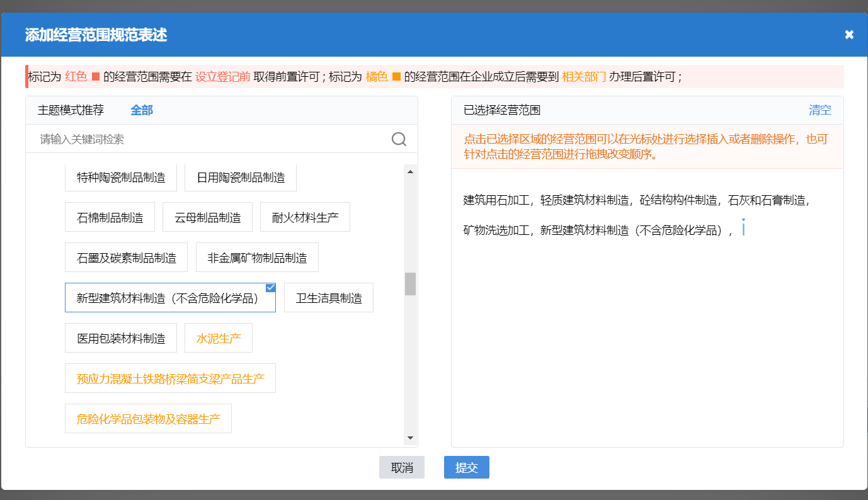Select 医用包装材料制造 item

[x=120, y=338]
